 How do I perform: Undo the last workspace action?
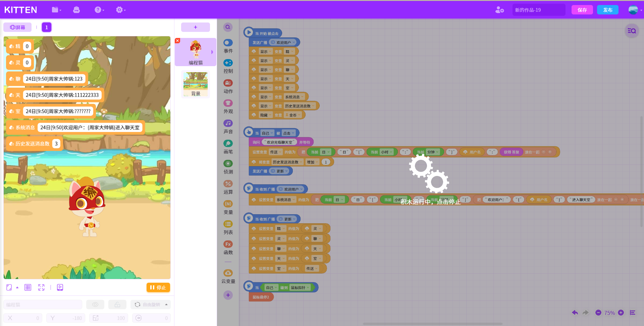click(x=575, y=313)
